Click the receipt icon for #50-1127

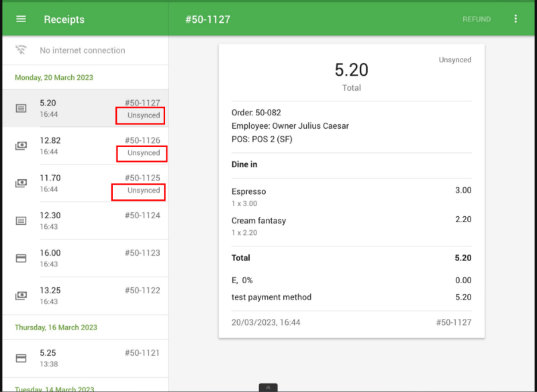21,108
